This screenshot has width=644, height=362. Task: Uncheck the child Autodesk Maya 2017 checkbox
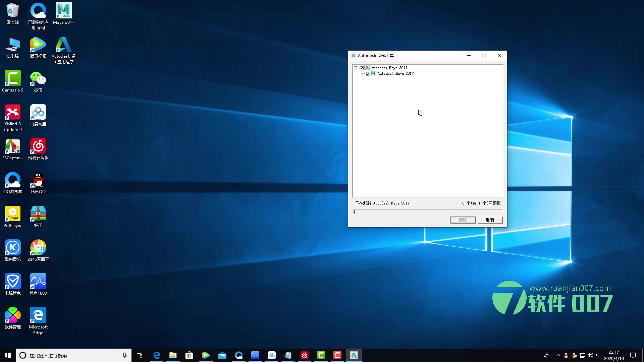click(368, 74)
